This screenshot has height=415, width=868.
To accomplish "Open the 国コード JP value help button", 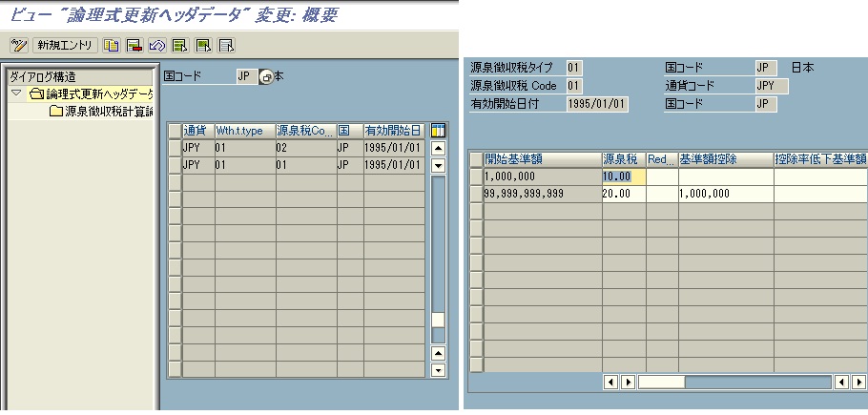I will tap(265, 76).
